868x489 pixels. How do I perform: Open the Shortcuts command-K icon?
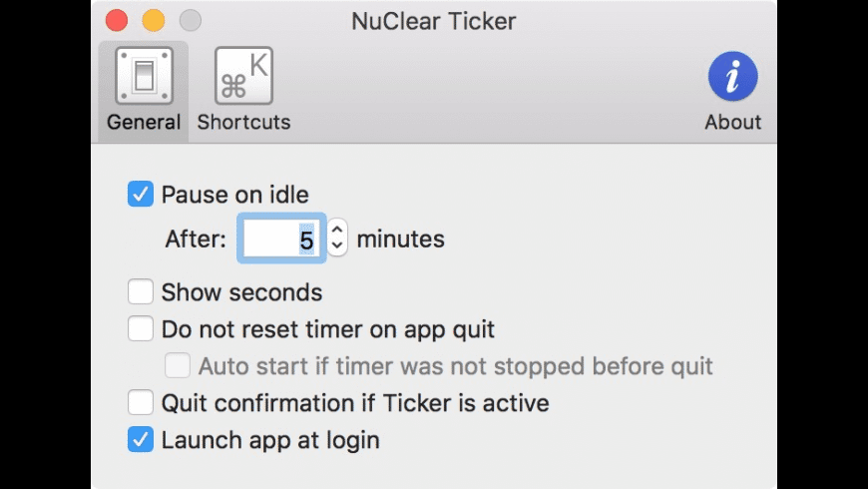243,76
